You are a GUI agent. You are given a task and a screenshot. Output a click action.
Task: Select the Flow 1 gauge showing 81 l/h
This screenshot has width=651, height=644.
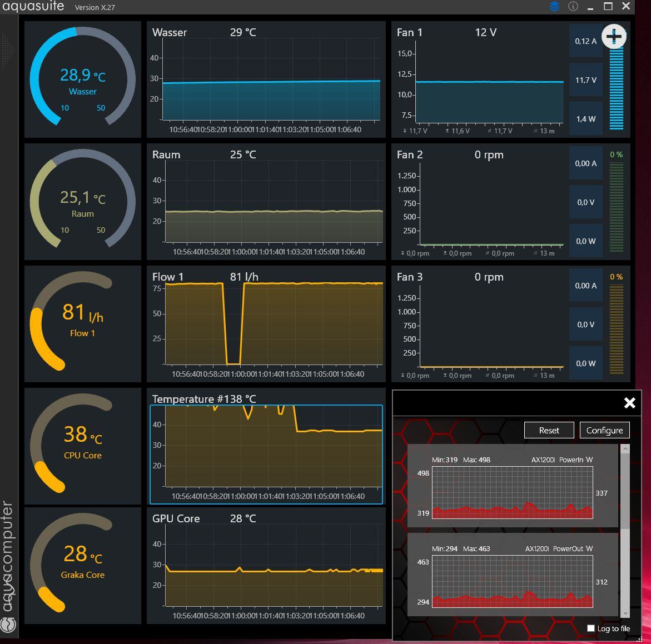click(x=83, y=324)
